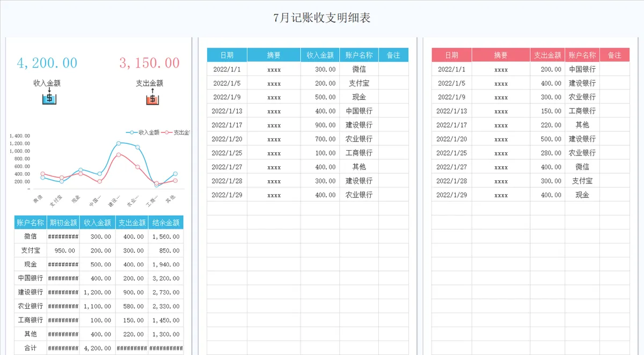Screen dimensions: 644x355
Task: Click the 收入金额 label above blue icon
Action: pyautogui.click(x=47, y=83)
